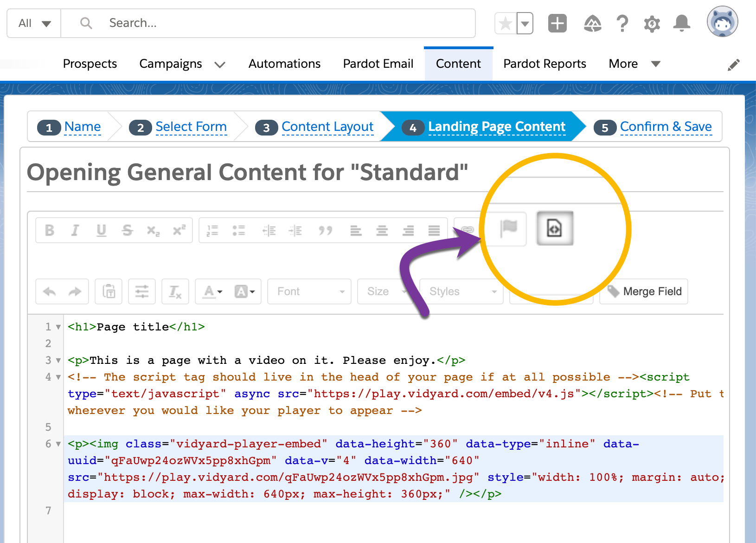Remove formatting icon
Viewport: 756px width, 543px height.
[175, 291]
